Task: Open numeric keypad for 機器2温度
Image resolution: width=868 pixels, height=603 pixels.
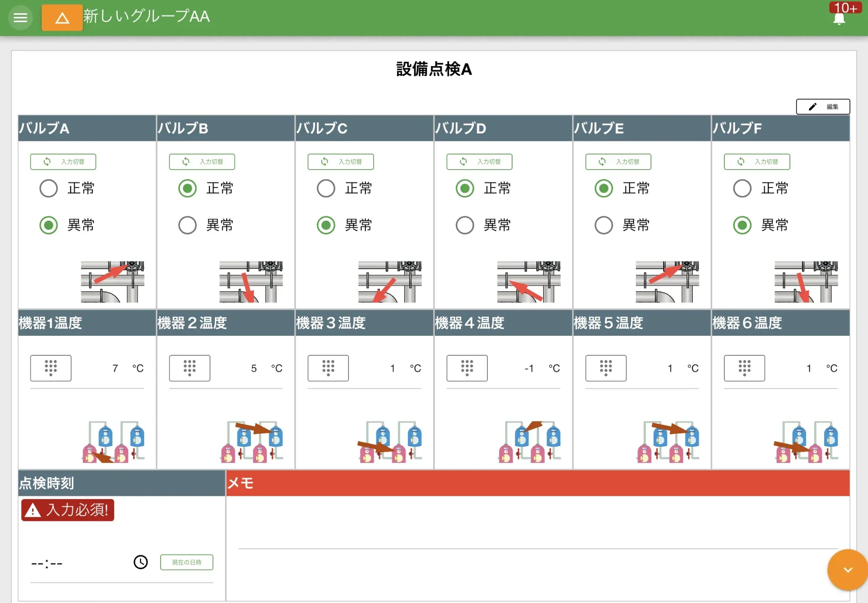Action: tap(190, 368)
